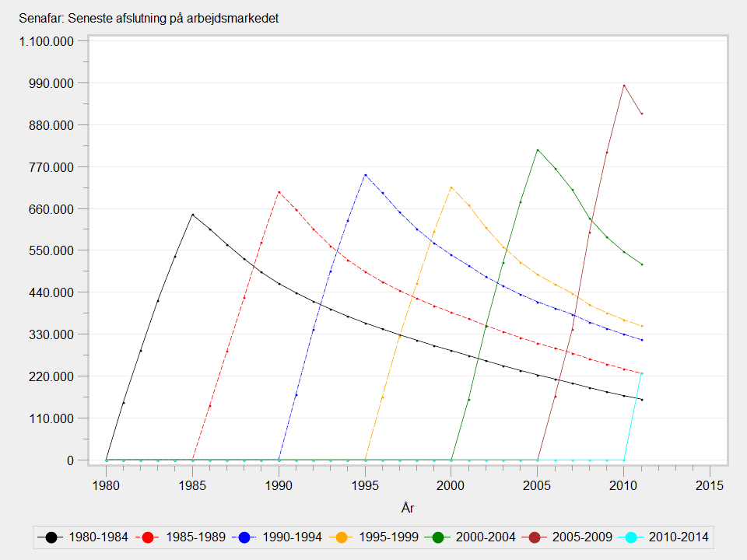Click the 1980 x-axis tick label

(x=107, y=485)
